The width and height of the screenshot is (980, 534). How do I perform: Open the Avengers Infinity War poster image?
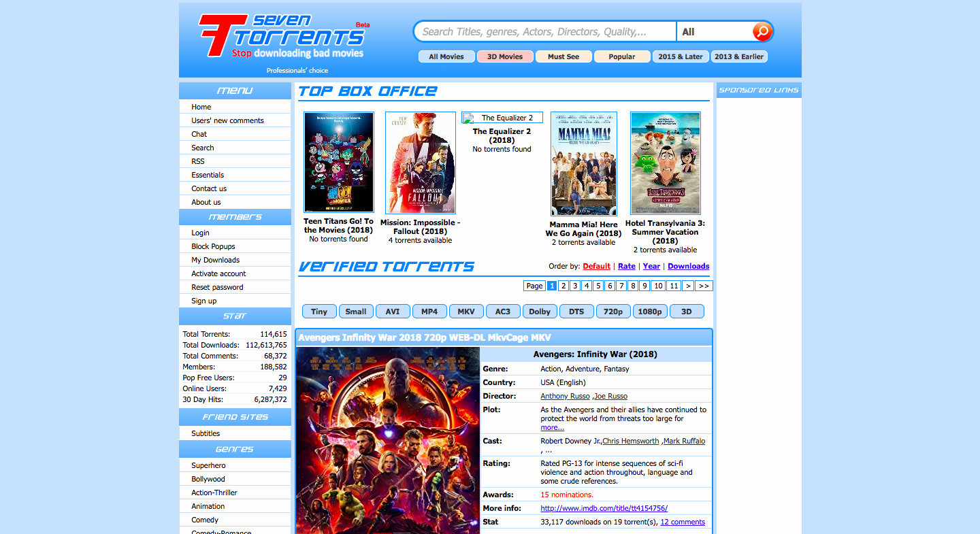[388, 440]
